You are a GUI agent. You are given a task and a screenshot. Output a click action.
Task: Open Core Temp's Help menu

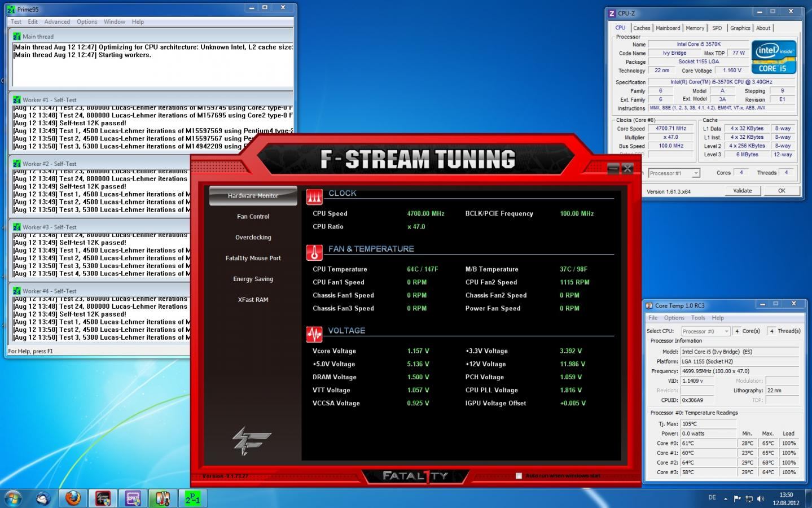718,318
